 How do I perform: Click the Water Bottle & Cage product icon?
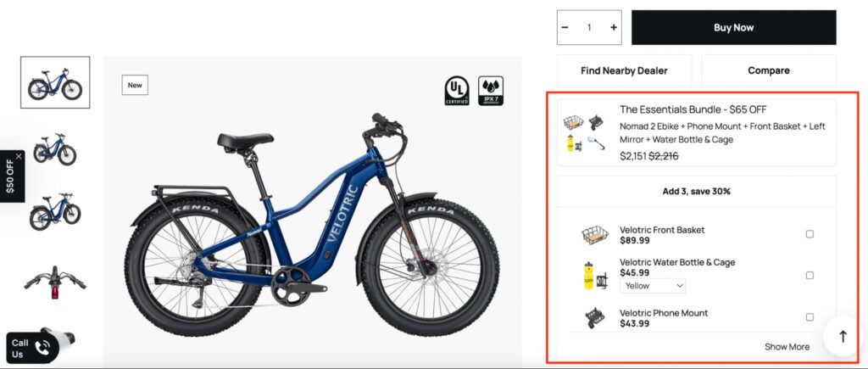(x=594, y=277)
